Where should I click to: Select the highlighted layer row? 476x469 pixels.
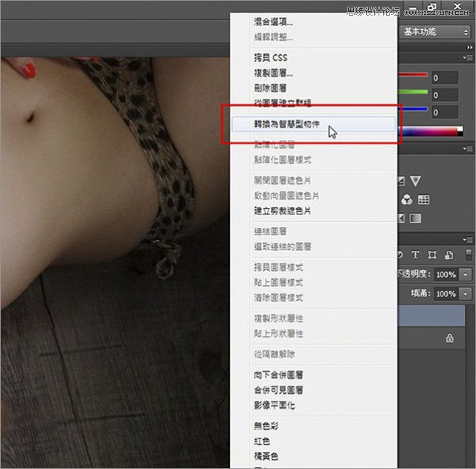tap(431, 316)
